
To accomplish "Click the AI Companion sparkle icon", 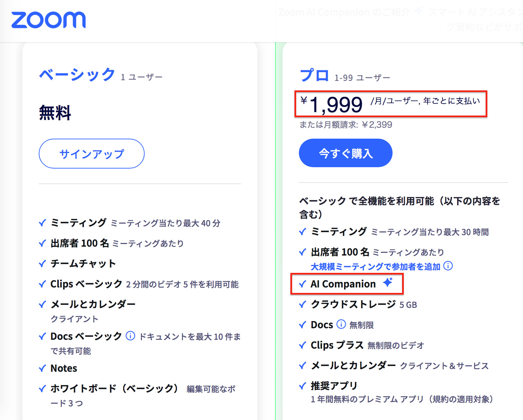I will [x=388, y=282].
